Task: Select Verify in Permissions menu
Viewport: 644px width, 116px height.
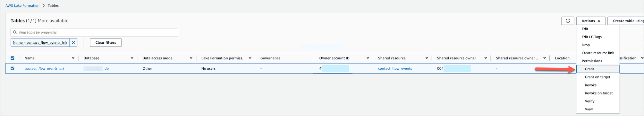Action: 598,101
